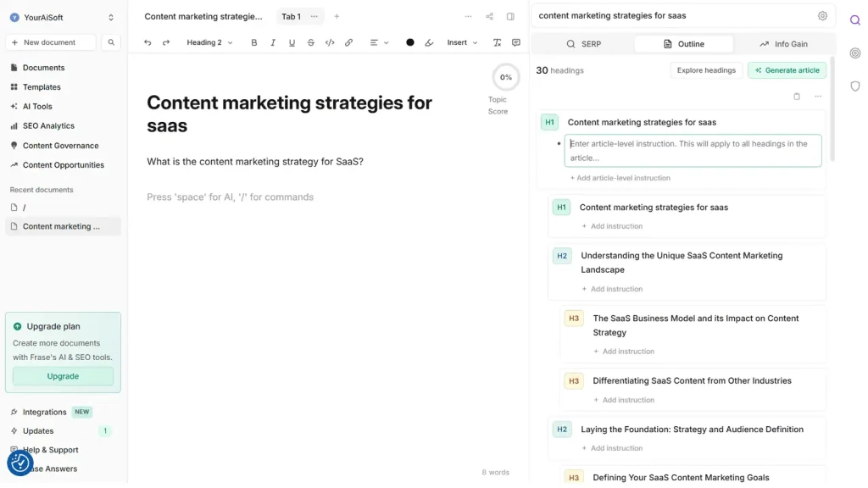The width and height of the screenshot is (868, 488).
Task: Open the comments icon in the toolbar
Action: pyautogui.click(x=515, y=42)
